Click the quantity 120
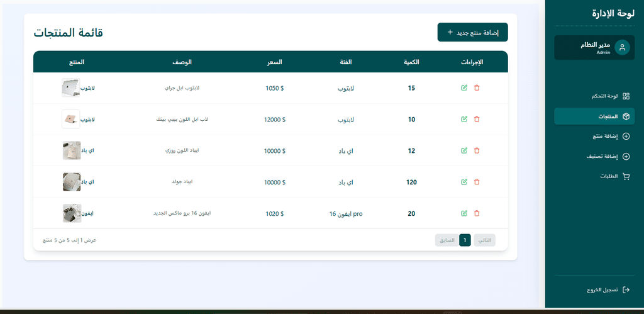Viewport: 644px width, 314px height. click(x=411, y=182)
